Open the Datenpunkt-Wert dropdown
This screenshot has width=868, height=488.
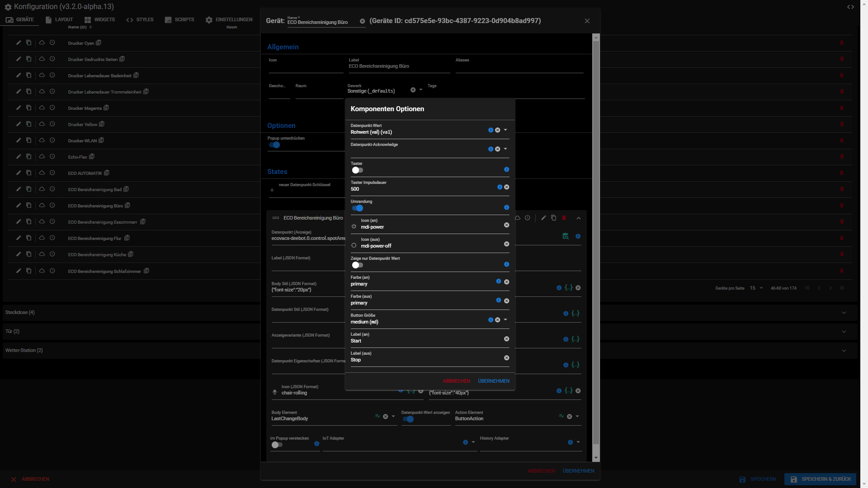tap(505, 130)
